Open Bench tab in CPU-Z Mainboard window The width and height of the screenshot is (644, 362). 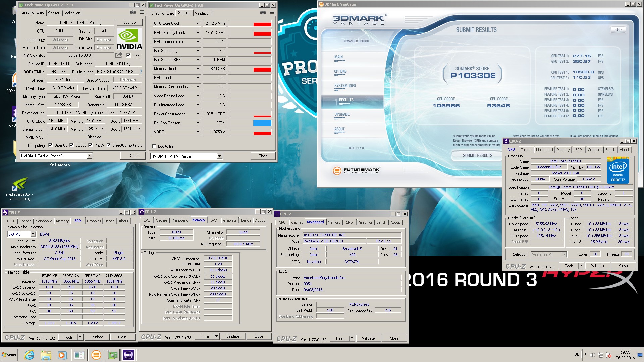tap(381, 222)
